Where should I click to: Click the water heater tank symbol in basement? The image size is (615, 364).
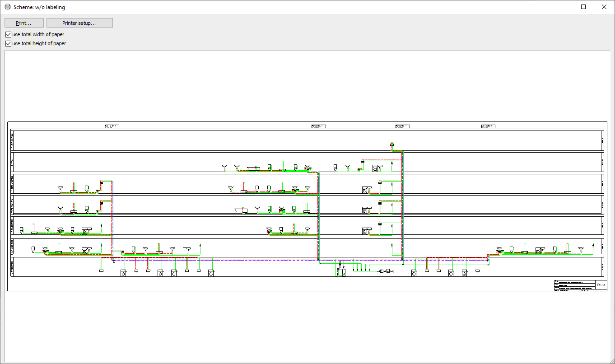click(344, 272)
